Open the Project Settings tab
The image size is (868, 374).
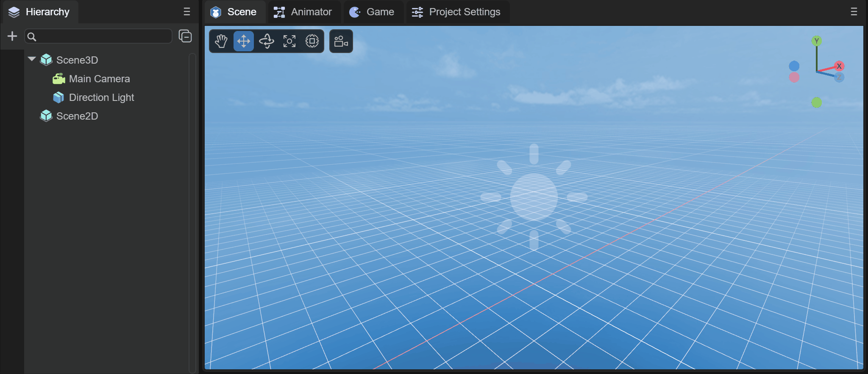click(457, 12)
